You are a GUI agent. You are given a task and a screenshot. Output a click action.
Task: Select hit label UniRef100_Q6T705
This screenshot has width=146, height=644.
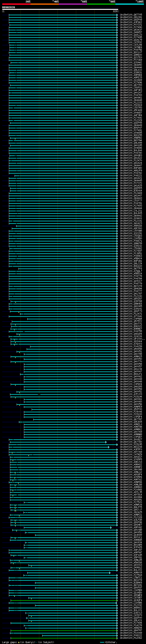pyautogui.click(x=131, y=15)
